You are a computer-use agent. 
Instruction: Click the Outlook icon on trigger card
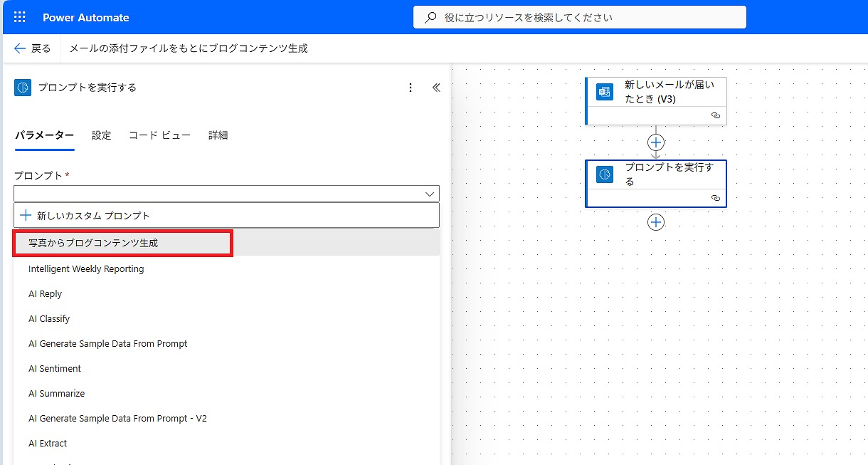[605, 93]
